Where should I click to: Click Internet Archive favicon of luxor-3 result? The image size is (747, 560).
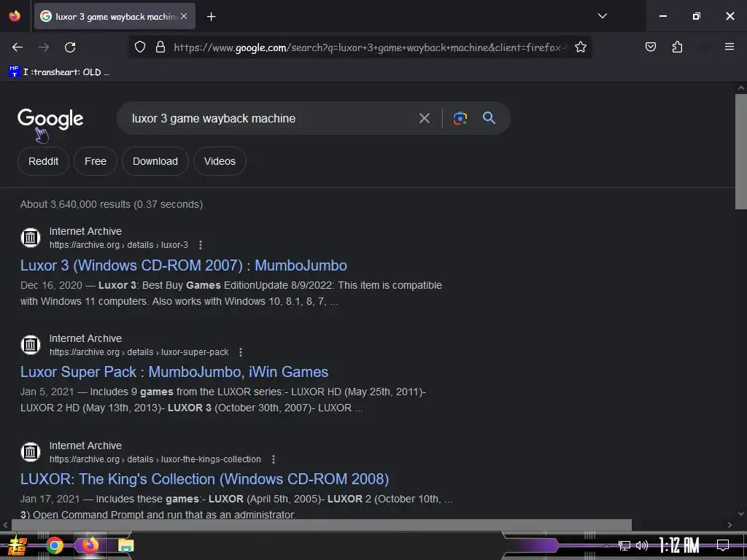pos(31,237)
